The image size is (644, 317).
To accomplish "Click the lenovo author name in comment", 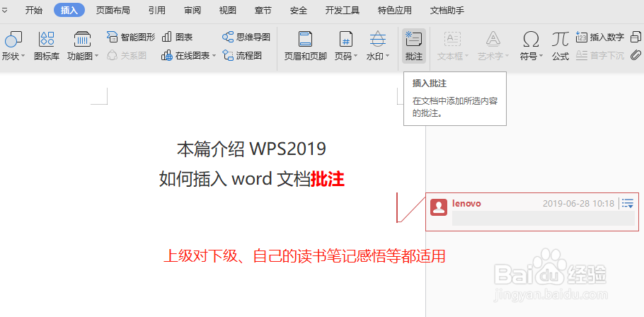I will point(466,203).
